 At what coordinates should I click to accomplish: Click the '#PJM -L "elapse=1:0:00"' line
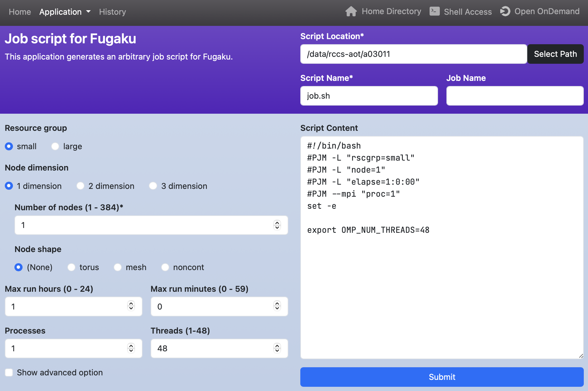(x=363, y=182)
